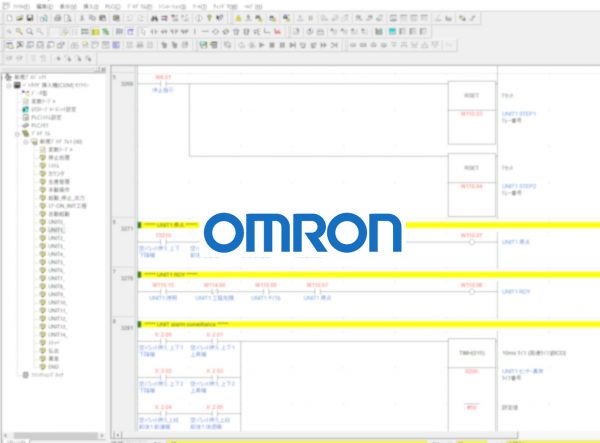600x443 pixels.
Task: Click the simulation Stop square icon
Action: 272,45
